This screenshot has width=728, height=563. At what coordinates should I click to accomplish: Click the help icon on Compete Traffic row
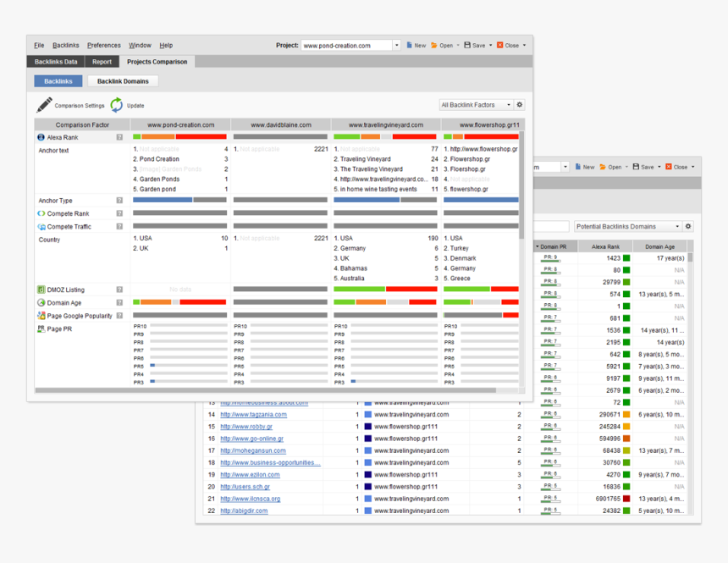(119, 226)
